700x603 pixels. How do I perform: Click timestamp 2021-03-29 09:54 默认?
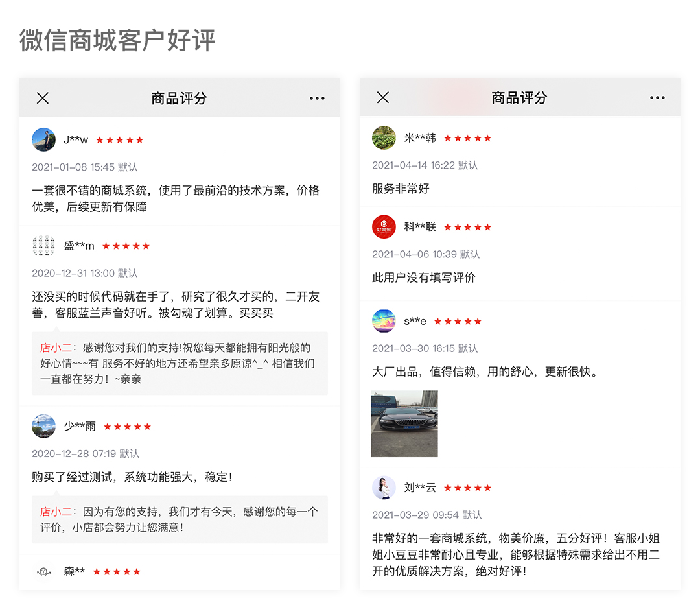click(426, 515)
